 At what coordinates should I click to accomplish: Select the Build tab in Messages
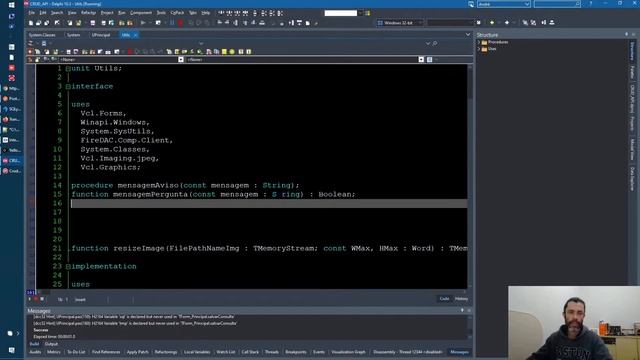(34, 344)
